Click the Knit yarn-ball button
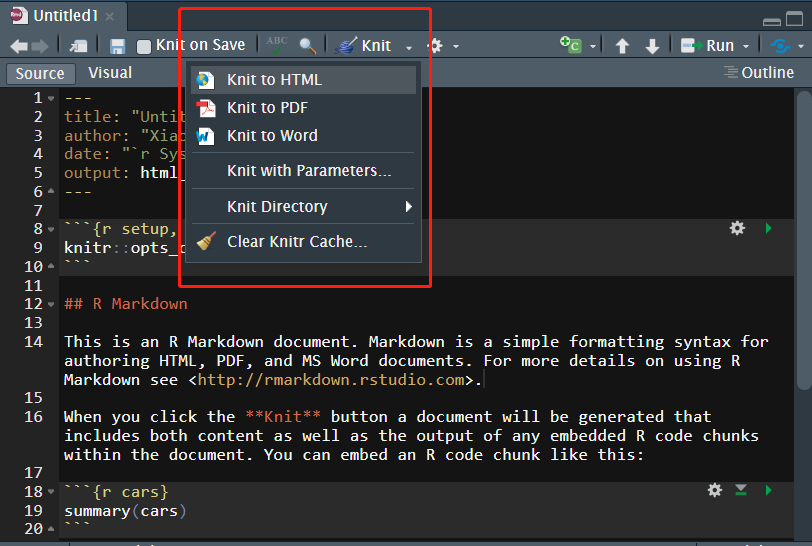The image size is (812, 546). [x=363, y=46]
